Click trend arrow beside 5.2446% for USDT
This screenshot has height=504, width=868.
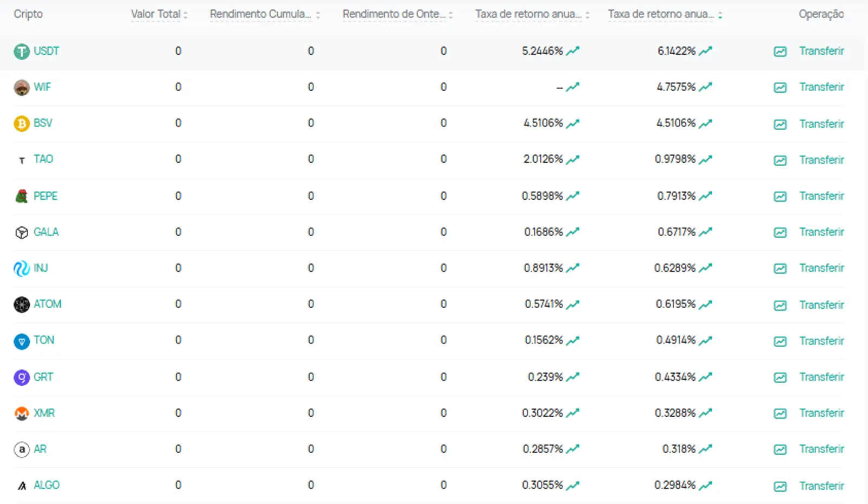573,51
